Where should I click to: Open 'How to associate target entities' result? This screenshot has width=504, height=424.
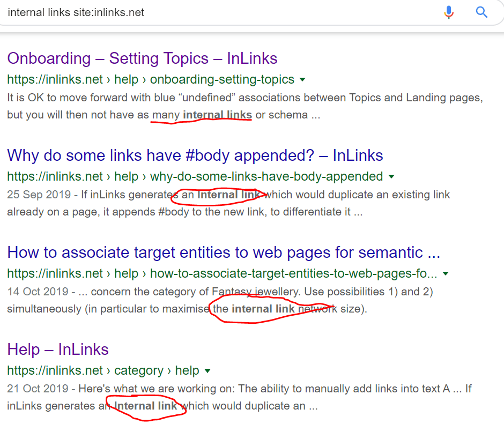pyautogui.click(x=224, y=252)
